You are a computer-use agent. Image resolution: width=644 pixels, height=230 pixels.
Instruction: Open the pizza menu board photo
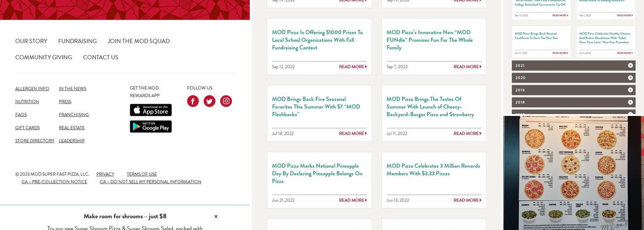tap(573, 172)
